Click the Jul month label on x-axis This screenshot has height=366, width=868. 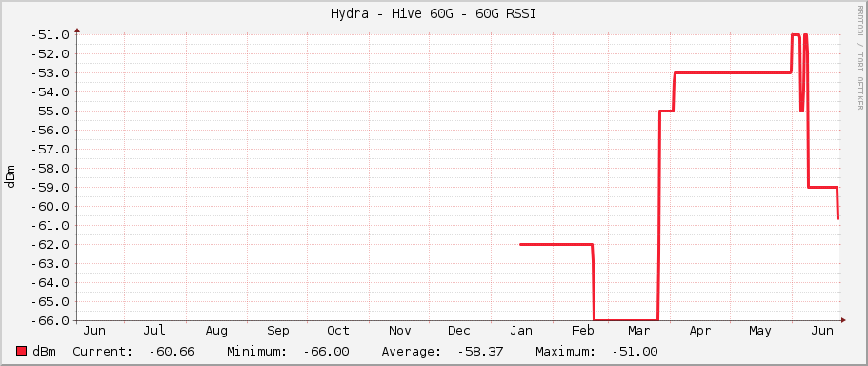(x=154, y=331)
